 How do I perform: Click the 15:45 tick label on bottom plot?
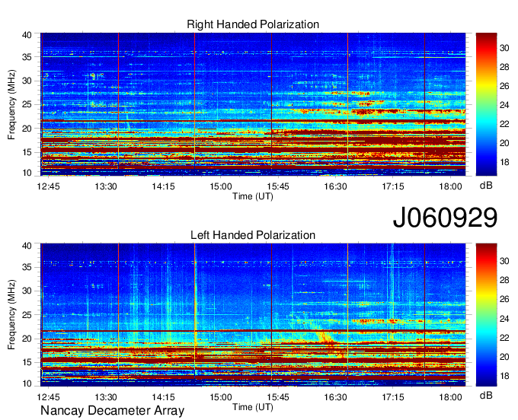(278, 396)
